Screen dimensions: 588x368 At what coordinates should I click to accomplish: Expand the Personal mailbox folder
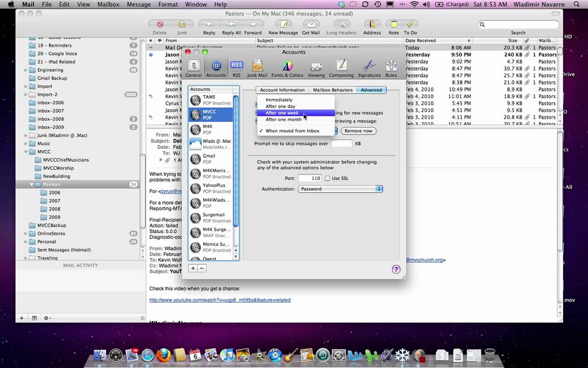(26, 242)
